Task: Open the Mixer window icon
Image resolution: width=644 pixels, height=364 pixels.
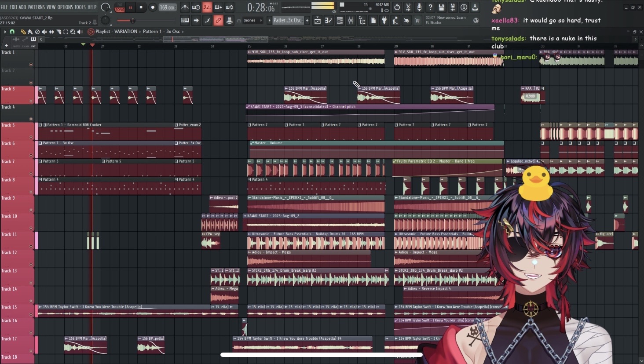Action: pyautogui.click(x=351, y=21)
